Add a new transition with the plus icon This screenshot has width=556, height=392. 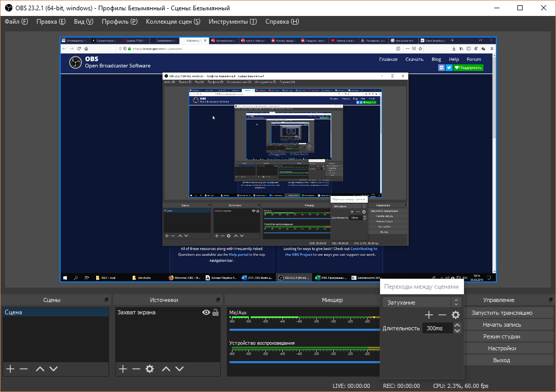428,315
